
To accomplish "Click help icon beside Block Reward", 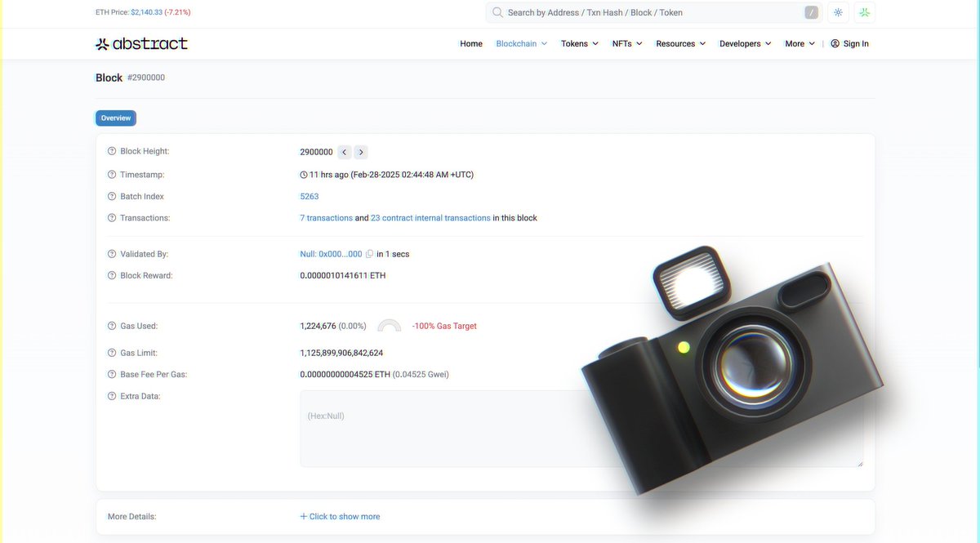I will click(x=112, y=276).
